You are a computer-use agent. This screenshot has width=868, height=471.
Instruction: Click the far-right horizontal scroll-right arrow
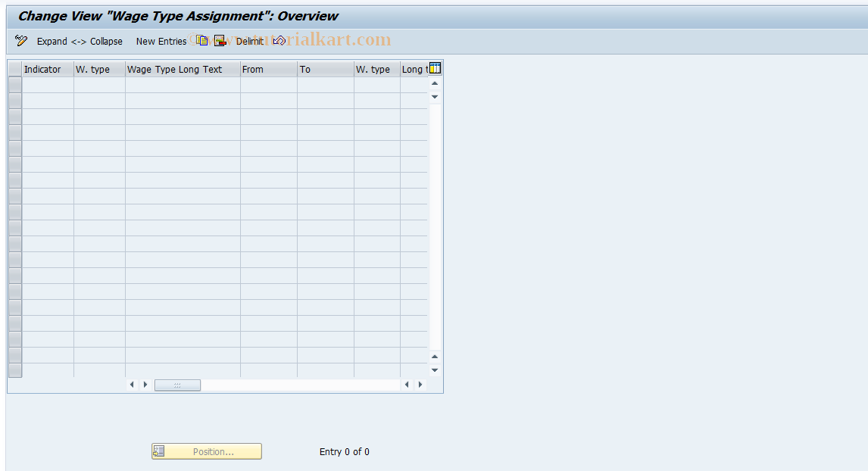420,385
